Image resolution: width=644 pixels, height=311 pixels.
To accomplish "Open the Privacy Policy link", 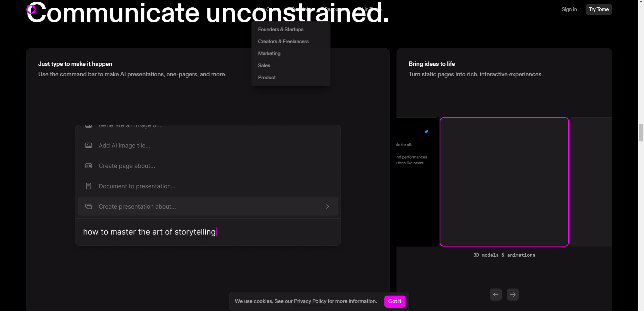I will point(310,301).
